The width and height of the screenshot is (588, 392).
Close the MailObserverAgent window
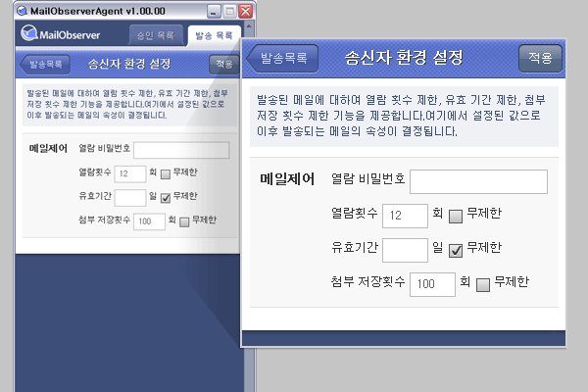246,11
